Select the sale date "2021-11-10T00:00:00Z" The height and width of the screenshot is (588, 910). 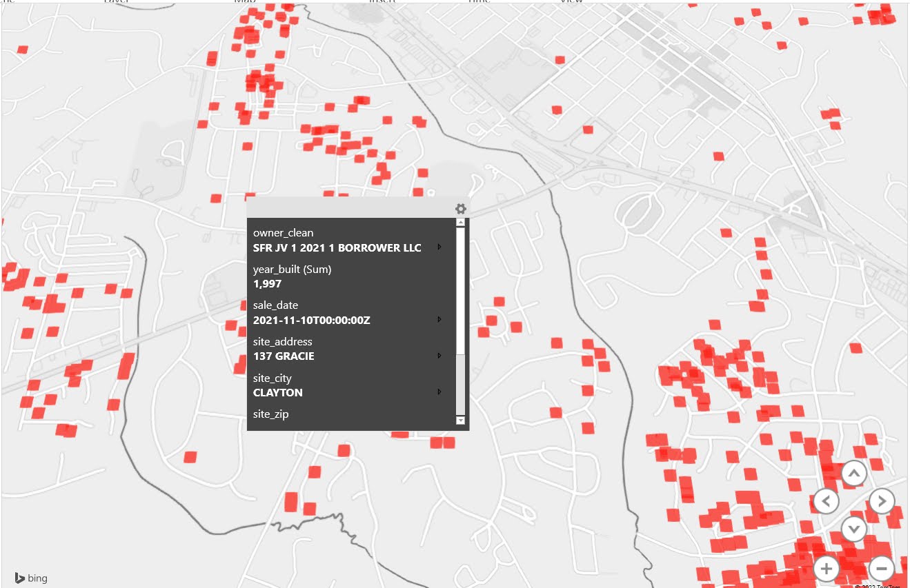[x=312, y=321]
